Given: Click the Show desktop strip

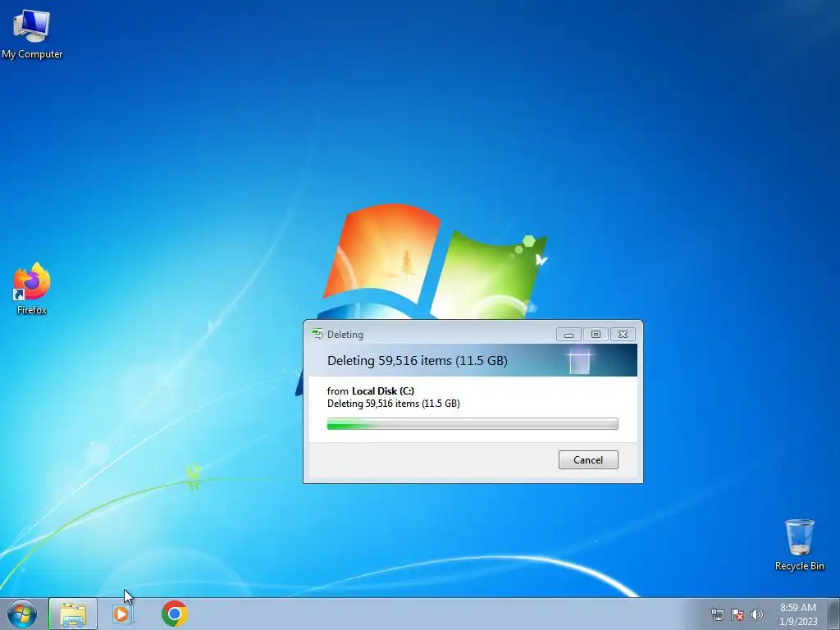Looking at the screenshot, I should [x=834, y=614].
